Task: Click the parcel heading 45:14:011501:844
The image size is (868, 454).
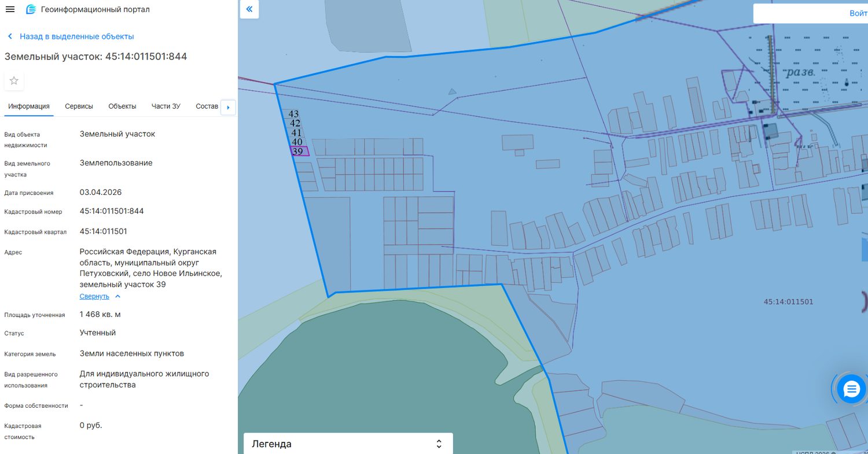Action: tap(95, 56)
